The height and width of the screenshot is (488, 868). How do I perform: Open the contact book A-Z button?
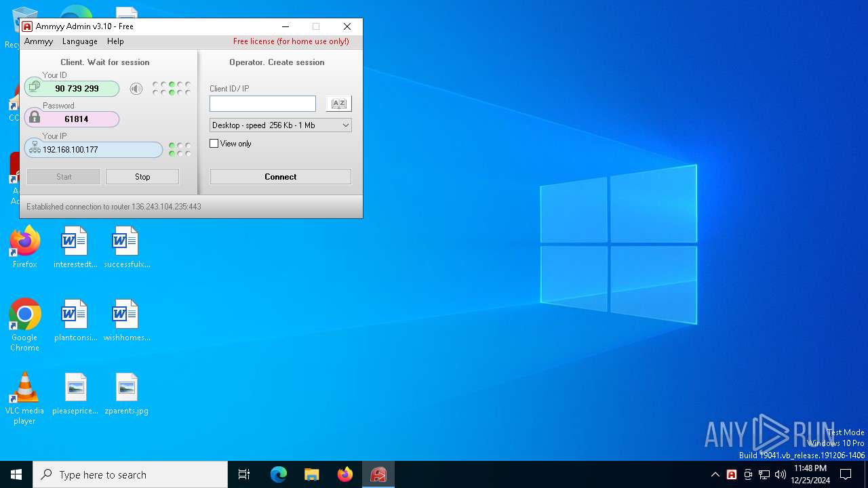pyautogui.click(x=338, y=104)
